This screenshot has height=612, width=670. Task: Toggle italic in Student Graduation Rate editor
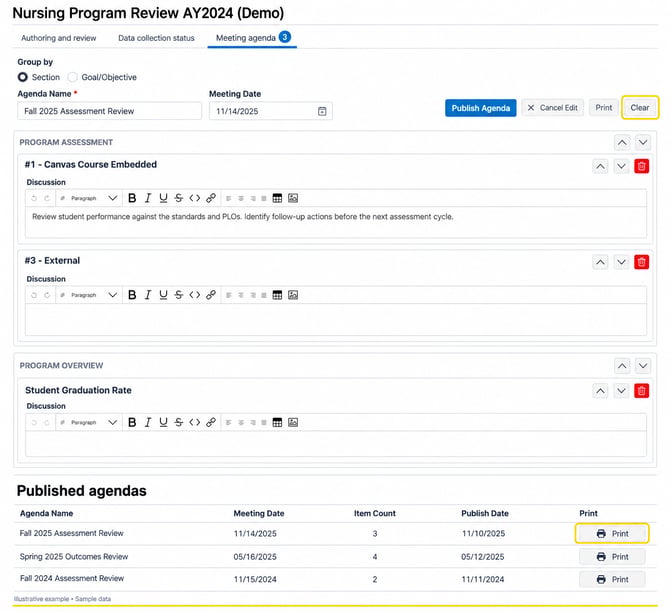click(x=148, y=422)
